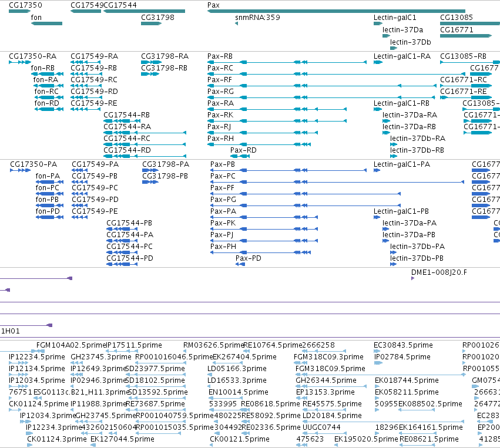Click the CG17350-PA protein label

[33, 164]
